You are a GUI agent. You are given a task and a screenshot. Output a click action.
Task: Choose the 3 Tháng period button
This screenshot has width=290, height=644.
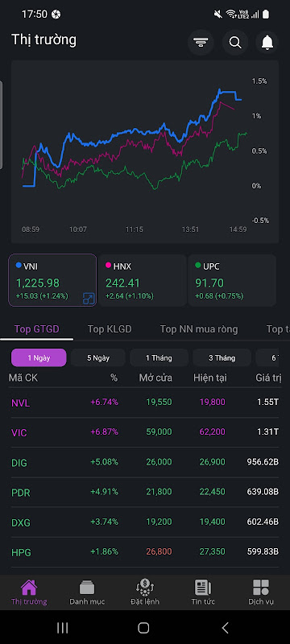click(x=222, y=357)
